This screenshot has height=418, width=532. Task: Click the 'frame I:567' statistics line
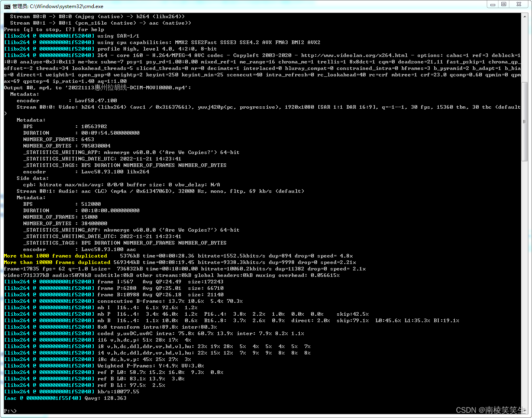tap(114, 282)
